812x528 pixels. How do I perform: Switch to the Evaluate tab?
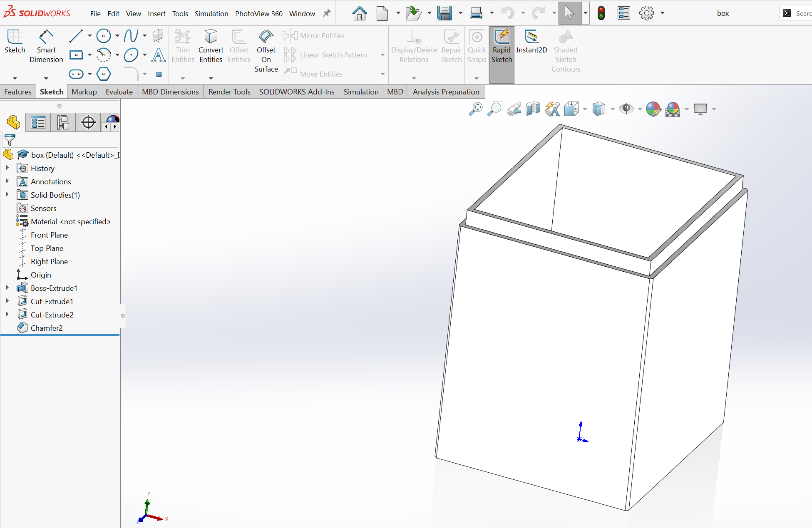pyautogui.click(x=119, y=92)
